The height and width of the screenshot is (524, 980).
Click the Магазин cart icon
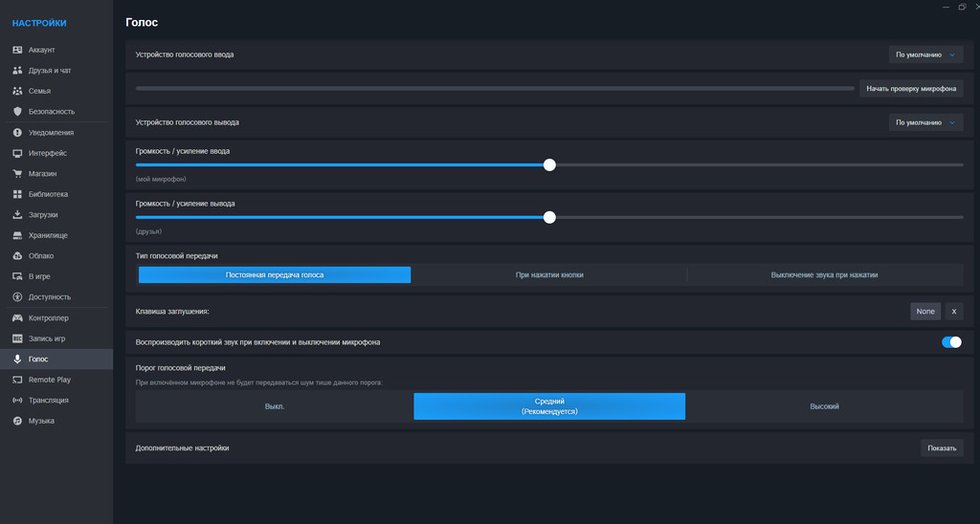point(17,174)
